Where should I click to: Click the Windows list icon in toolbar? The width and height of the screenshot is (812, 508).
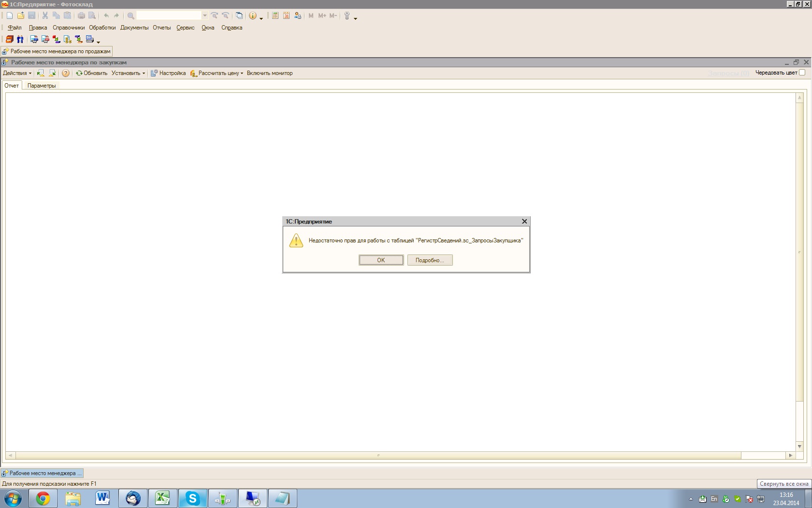239,16
